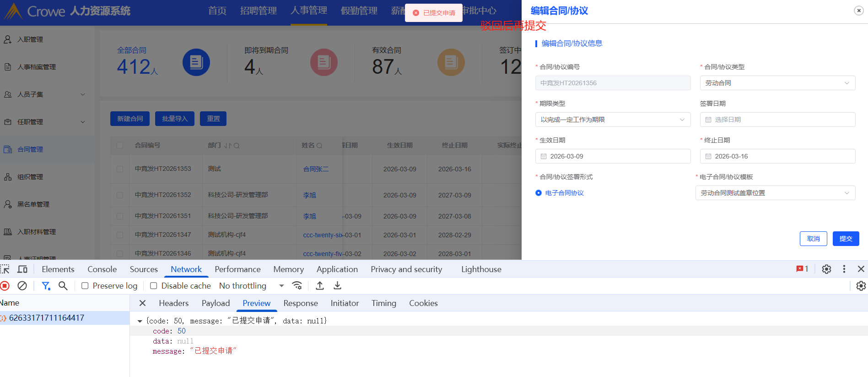868x377 pixels.
Task: Click the network filter funnel icon
Action: tap(46, 286)
